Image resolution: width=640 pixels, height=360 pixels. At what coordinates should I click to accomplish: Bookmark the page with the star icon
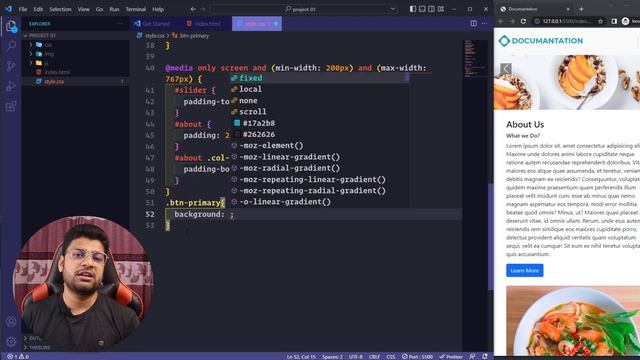(600, 21)
